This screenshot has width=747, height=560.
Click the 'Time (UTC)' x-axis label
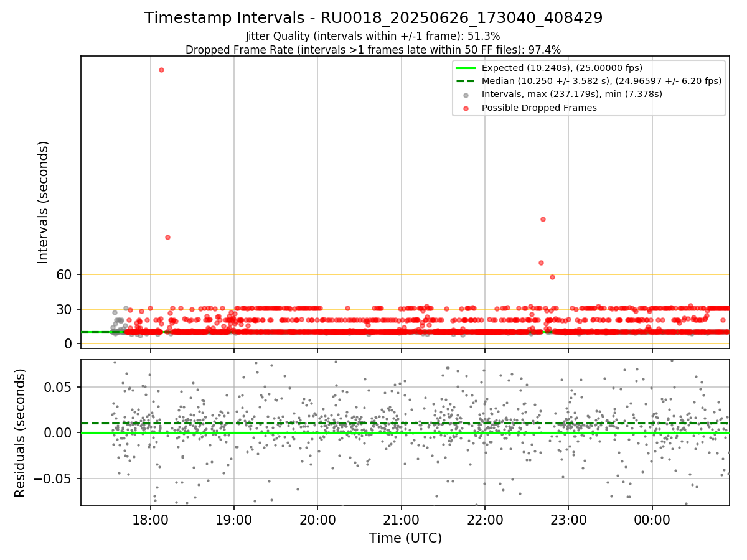[x=405, y=538]
